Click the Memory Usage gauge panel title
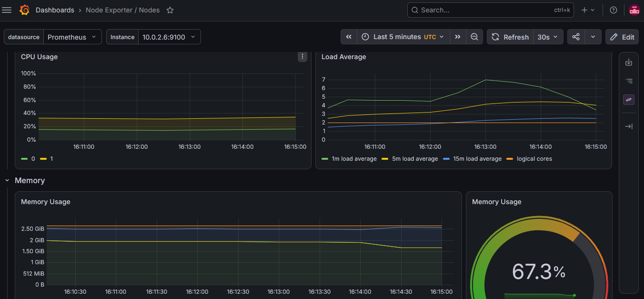This screenshot has width=644, height=299. (497, 202)
